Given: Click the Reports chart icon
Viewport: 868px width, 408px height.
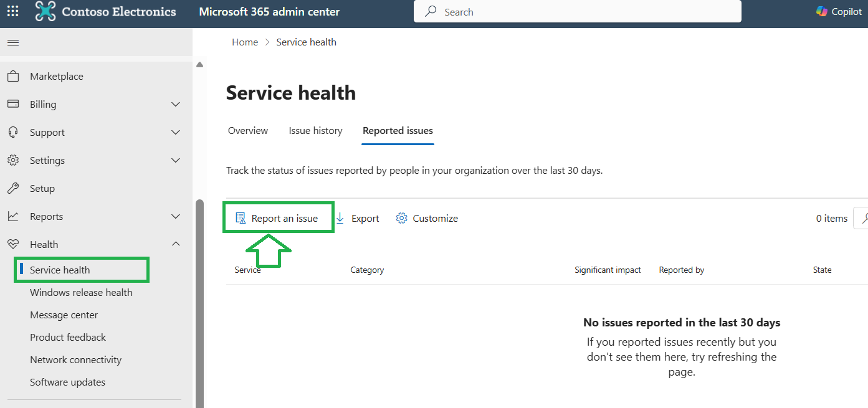Looking at the screenshot, I should [13, 216].
